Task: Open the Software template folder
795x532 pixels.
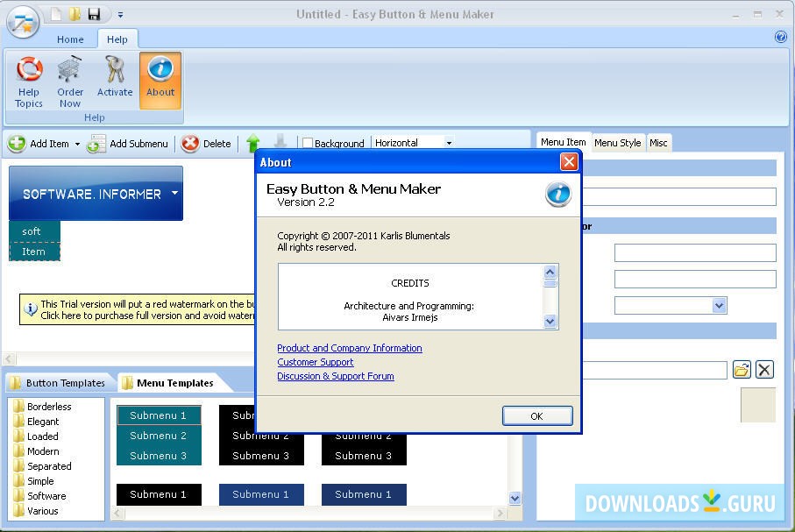Action: (x=40, y=496)
